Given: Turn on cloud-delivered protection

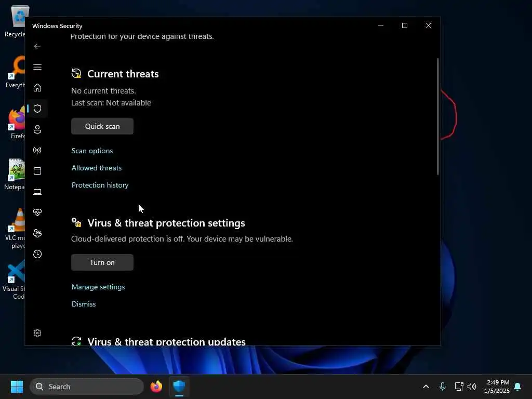Looking at the screenshot, I should point(102,262).
